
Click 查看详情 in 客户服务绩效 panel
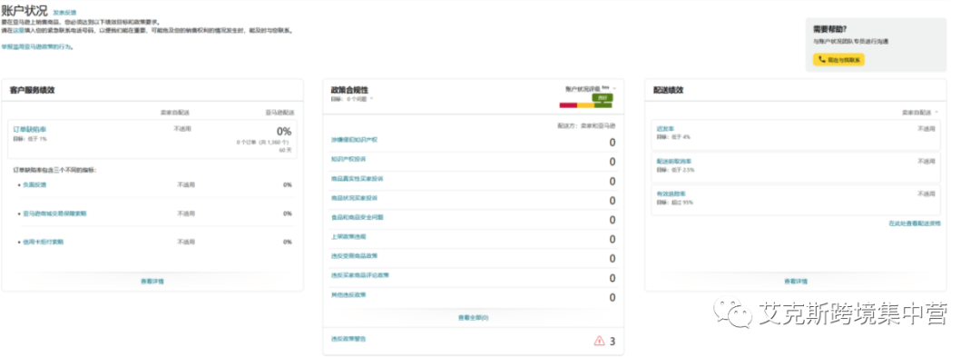click(152, 282)
